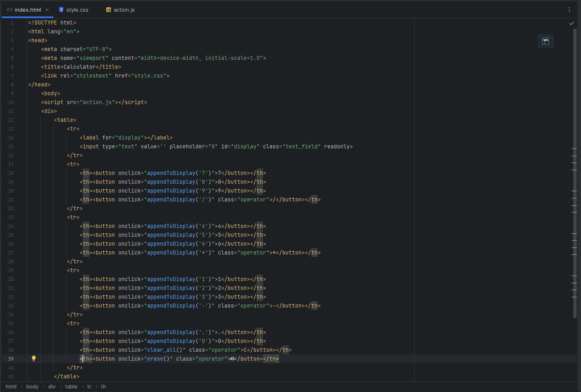Click line number 39 in the gutter
This screenshot has height=392, width=581.
11,359
